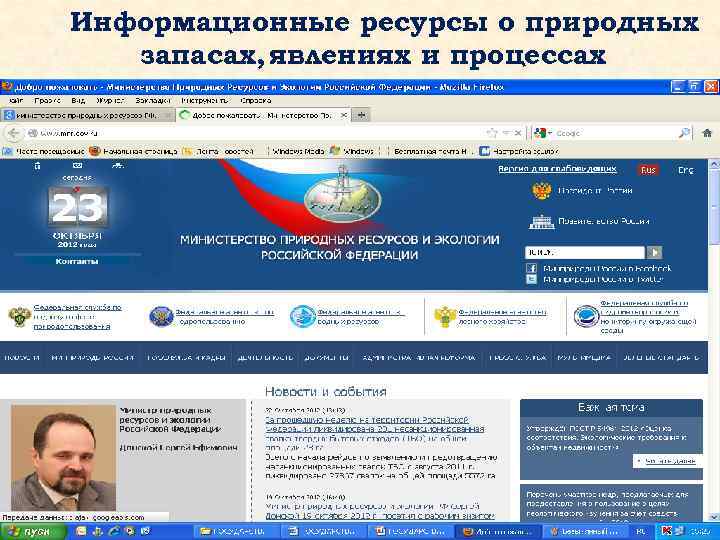Click the RU language indicator in taskbar
Viewport: 720px width, 540px height.
[641, 531]
